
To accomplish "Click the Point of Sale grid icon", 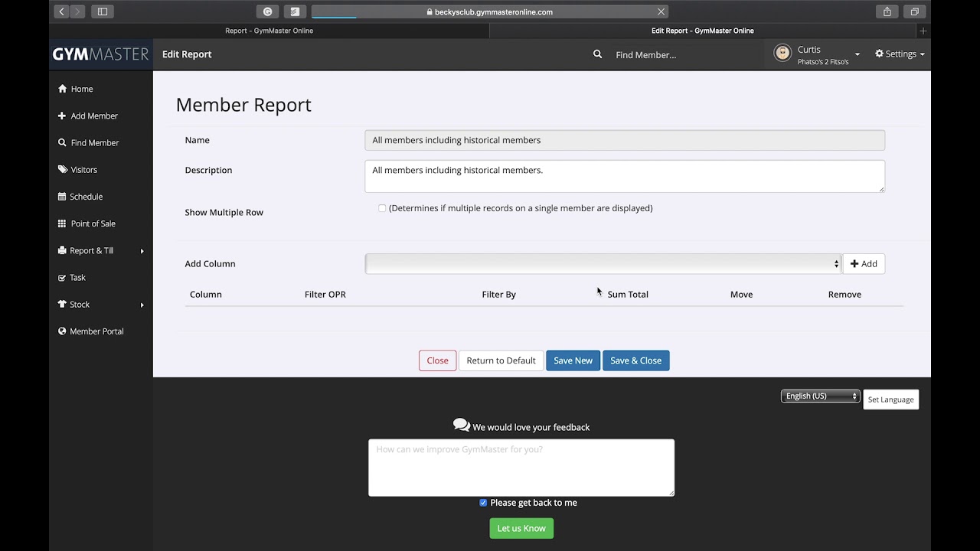I will pos(62,223).
